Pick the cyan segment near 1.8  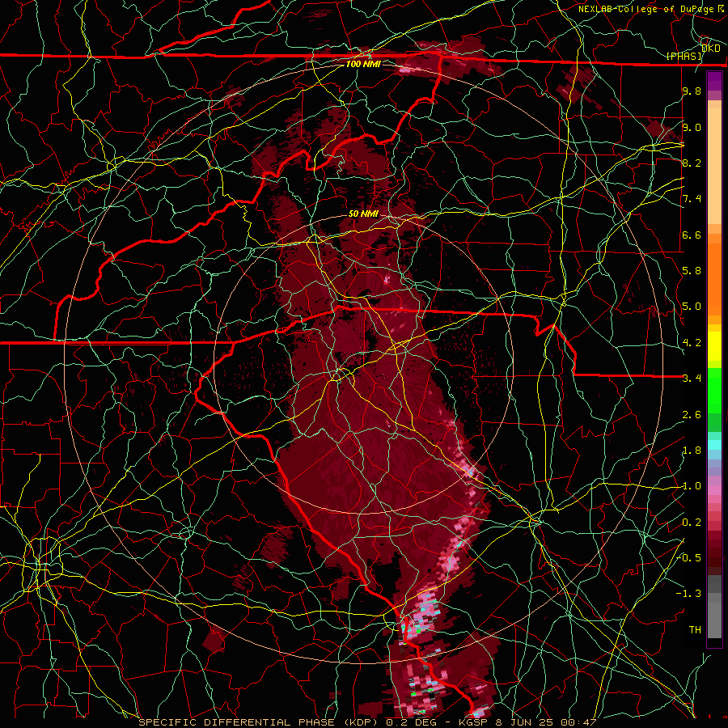[714, 445]
